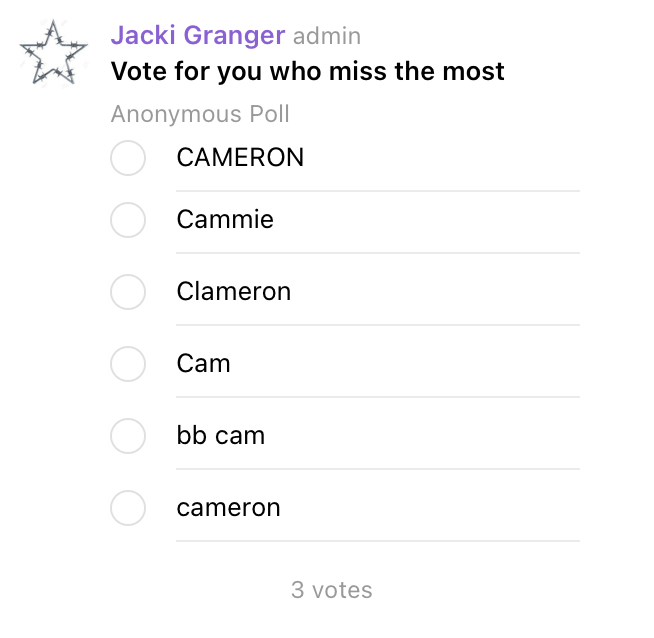This screenshot has width=654, height=638.
Task: Click the divider line above 3 votes
Action: pos(378,541)
